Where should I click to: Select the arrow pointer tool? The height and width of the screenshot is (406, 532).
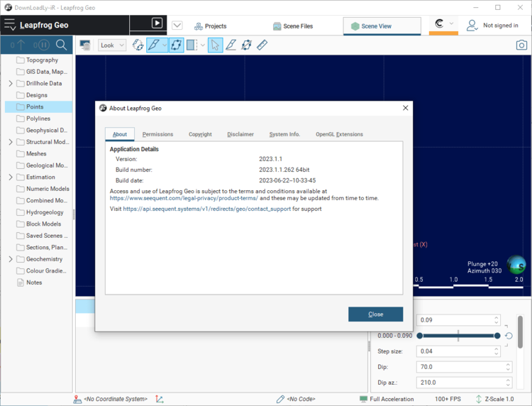tap(215, 45)
